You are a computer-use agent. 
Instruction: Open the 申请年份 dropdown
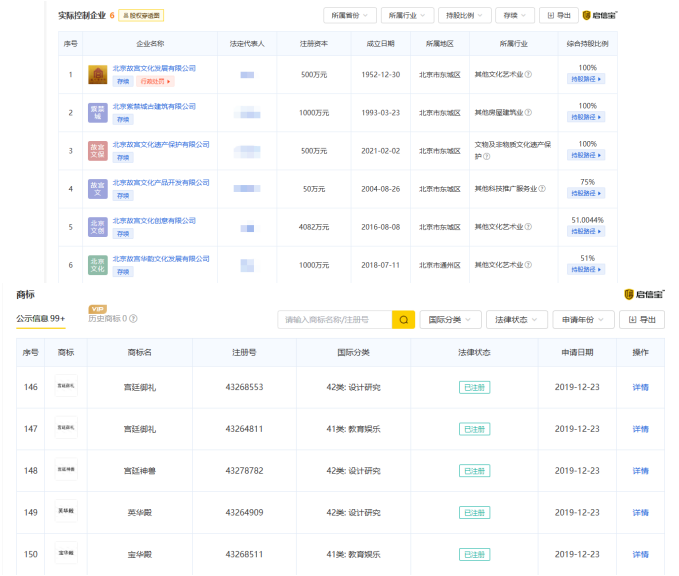pyautogui.click(x=583, y=320)
